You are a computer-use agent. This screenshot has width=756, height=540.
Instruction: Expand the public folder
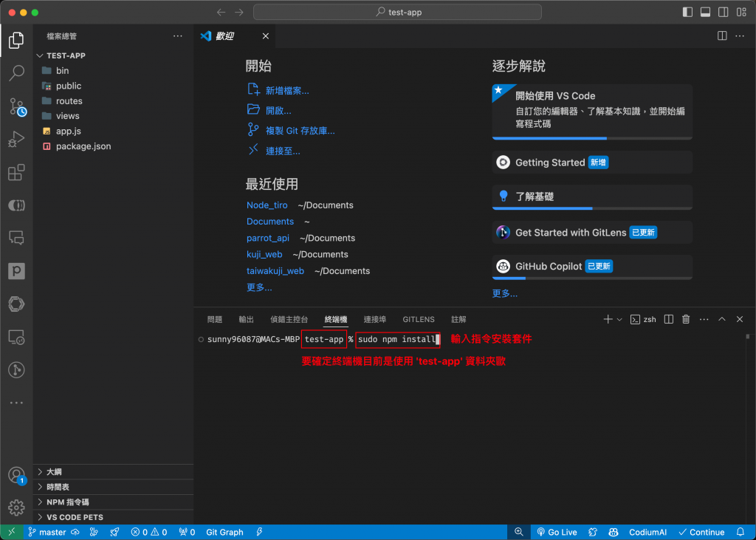[x=113, y=86]
